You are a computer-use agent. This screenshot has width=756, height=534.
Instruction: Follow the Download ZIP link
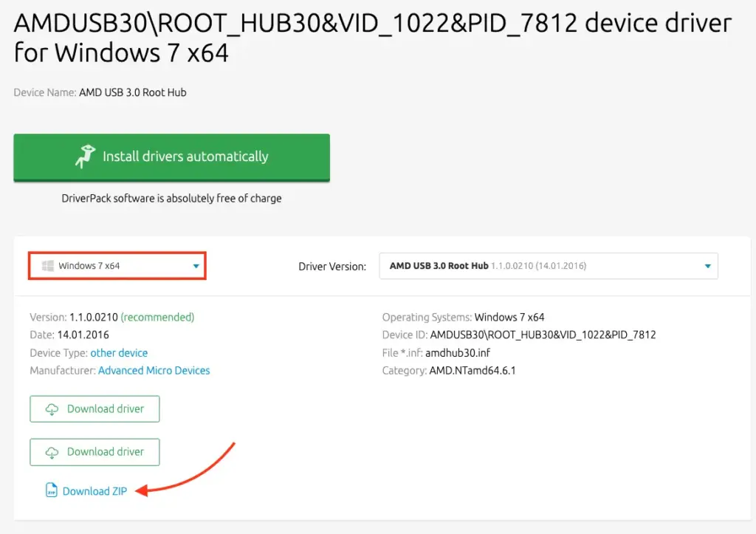(x=95, y=491)
